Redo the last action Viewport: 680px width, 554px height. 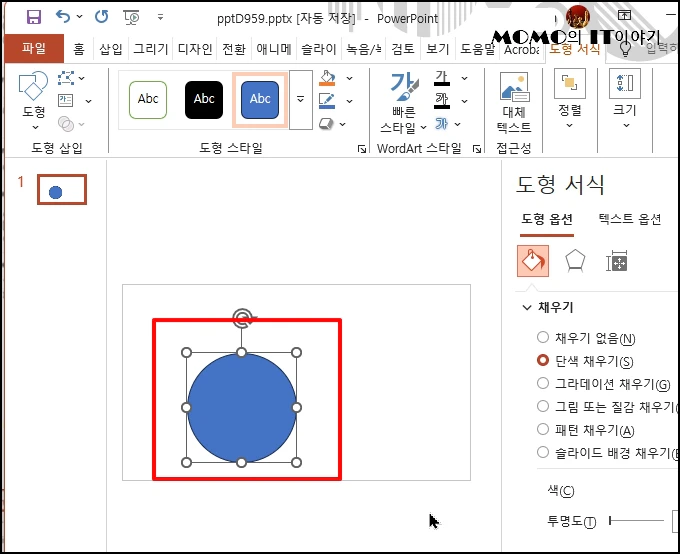point(101,17)
